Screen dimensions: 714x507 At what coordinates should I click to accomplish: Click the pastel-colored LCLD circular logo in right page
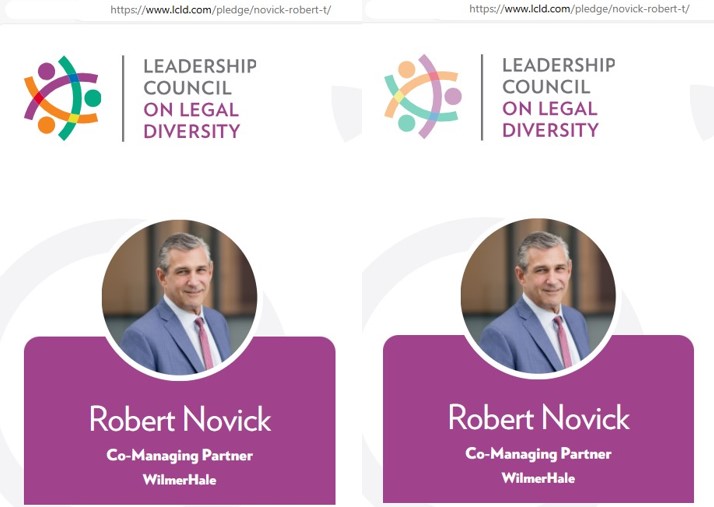point(423,97)
